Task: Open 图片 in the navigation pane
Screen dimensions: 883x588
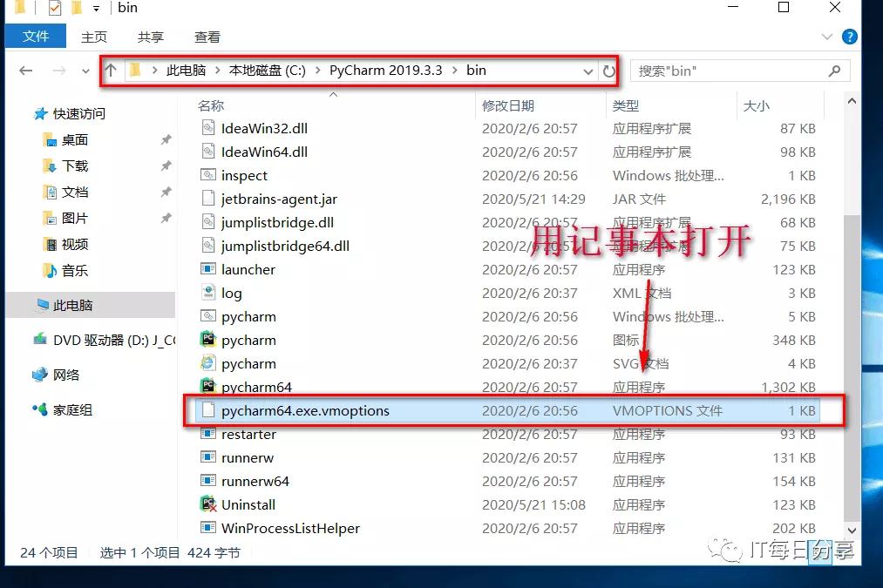Action: 75,219
